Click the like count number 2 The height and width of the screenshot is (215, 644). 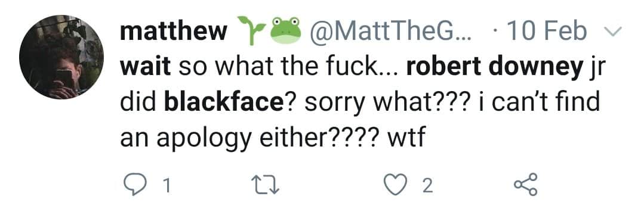pyautogui.click(x=427, y=186)
